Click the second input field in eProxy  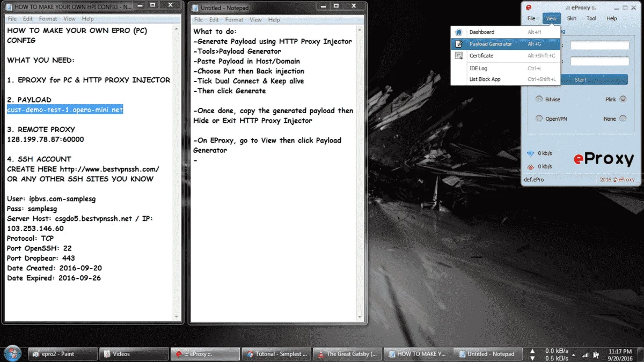click(x=599, y=61)
